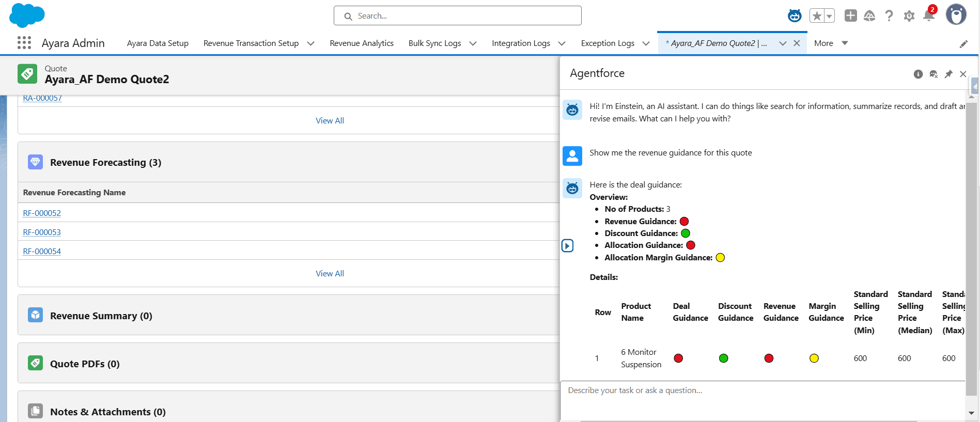Click the Ayara_AF Demo Quote2 record title
Viewport: 980px width, 422px height.
click(107, 79)
